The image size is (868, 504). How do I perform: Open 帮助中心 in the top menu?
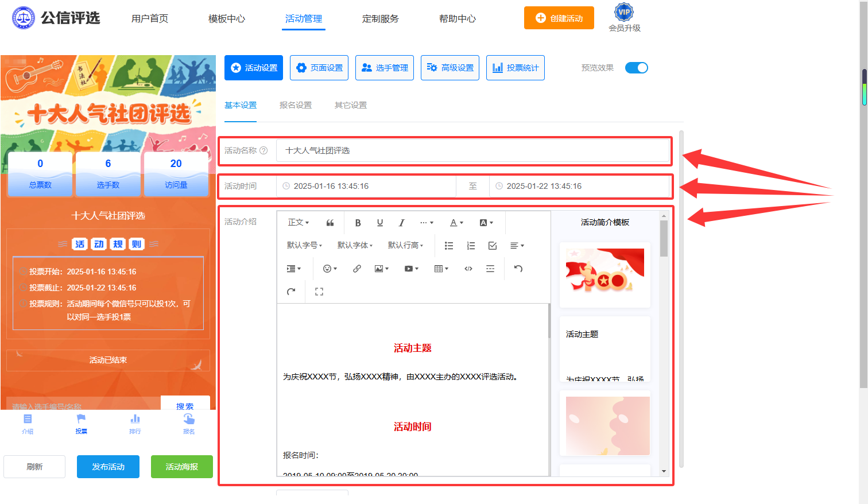458,19
